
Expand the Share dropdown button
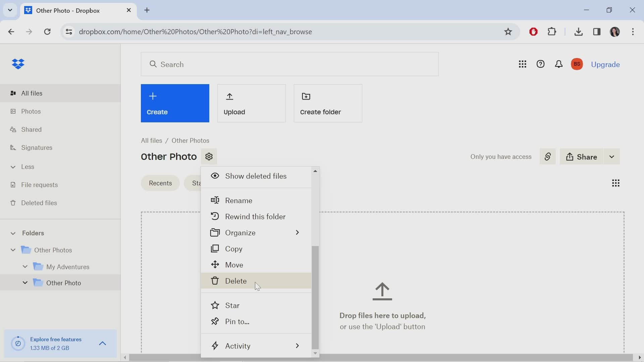612,157
